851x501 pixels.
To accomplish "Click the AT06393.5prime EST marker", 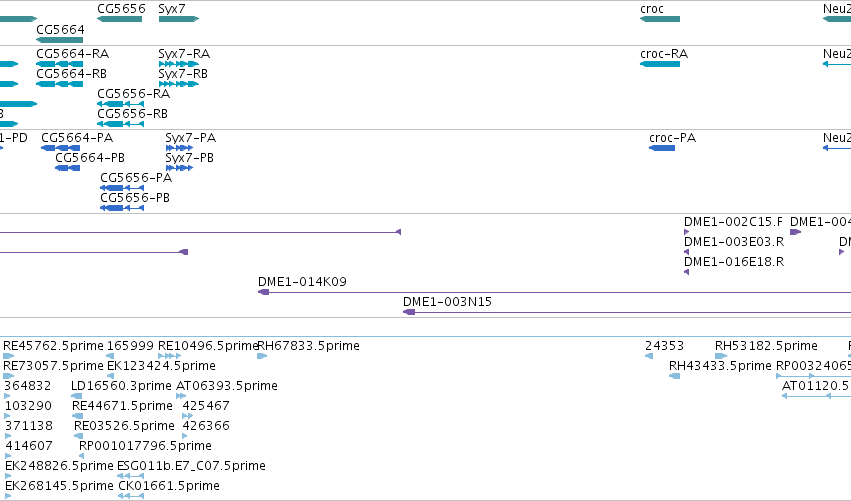I will tap(181, 397).
